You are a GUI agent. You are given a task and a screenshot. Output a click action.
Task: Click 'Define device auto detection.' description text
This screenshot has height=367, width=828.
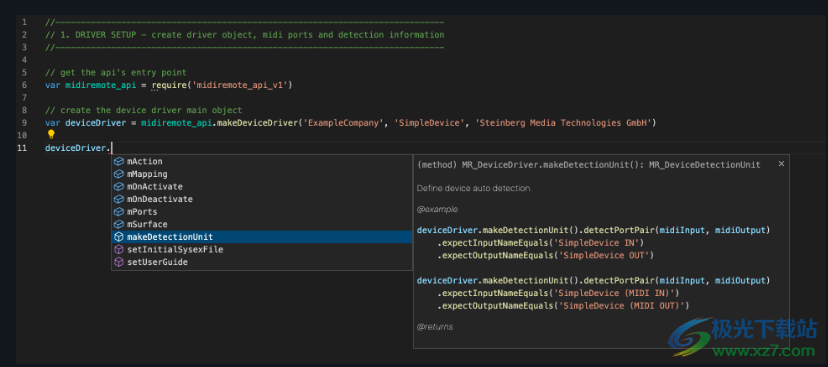coord(474,188)
